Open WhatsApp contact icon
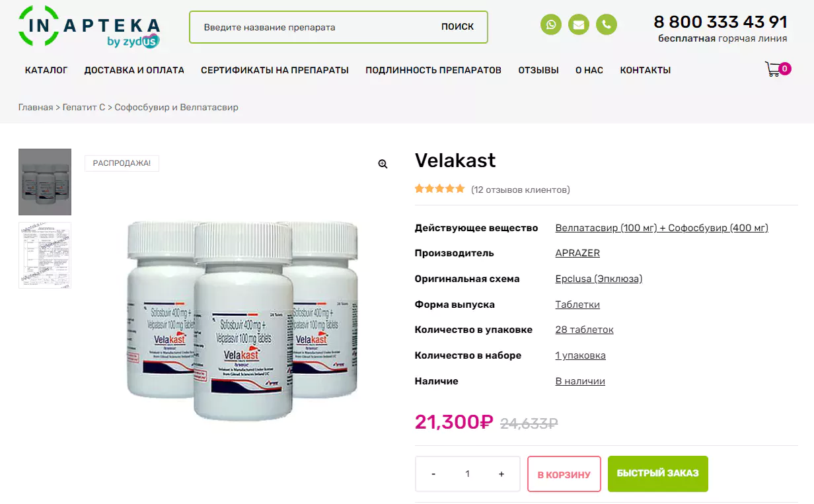The image size is (814, 504). pyautogui.click(x=551, y=25)
